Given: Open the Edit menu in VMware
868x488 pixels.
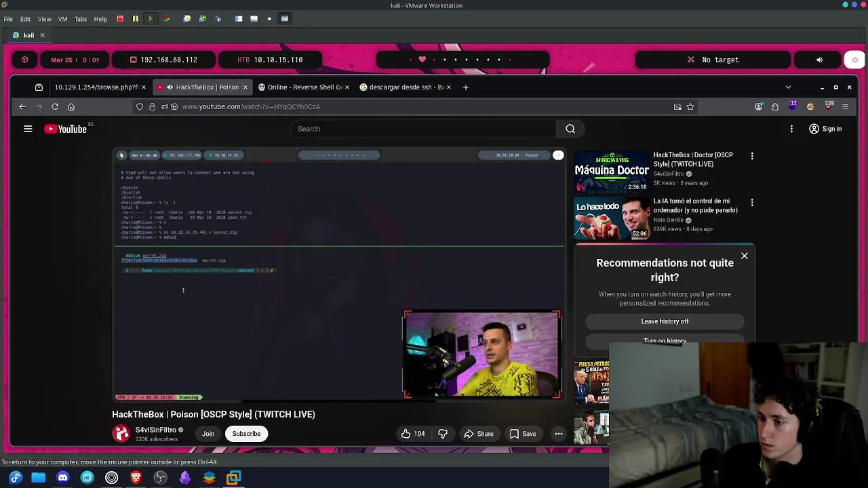Looking at the screenshot, I should click(x=25, y=19).
